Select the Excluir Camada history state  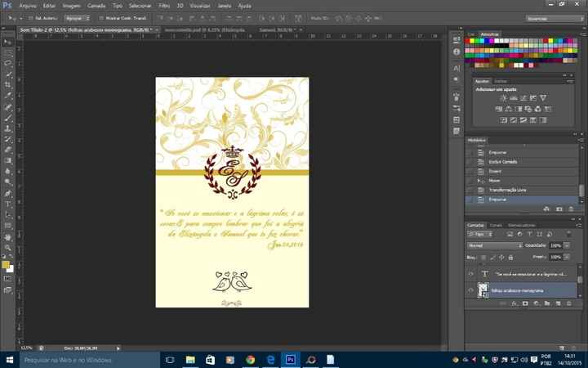pos(523,162)
